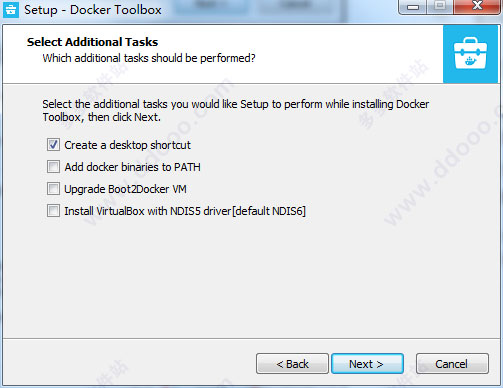Enable Add docker binaries to PATH
The width and height of the screenshot is (503, 388).
click(x=53, y=167)
